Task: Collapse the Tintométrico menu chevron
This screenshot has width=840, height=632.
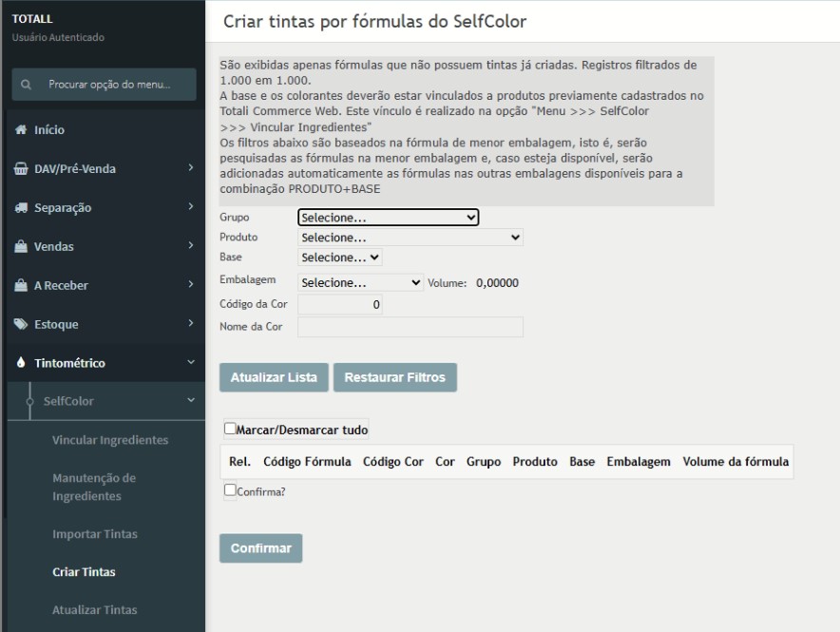Action: point(191,363)
